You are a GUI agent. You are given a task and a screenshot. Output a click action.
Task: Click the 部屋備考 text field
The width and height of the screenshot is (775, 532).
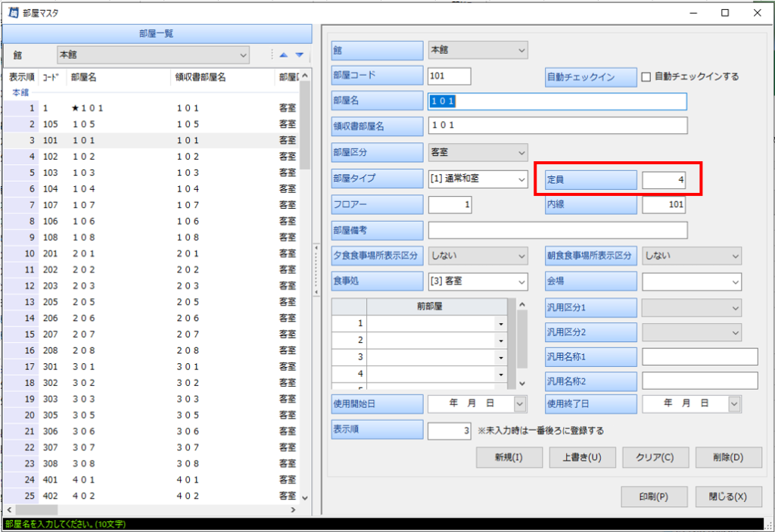557,230
